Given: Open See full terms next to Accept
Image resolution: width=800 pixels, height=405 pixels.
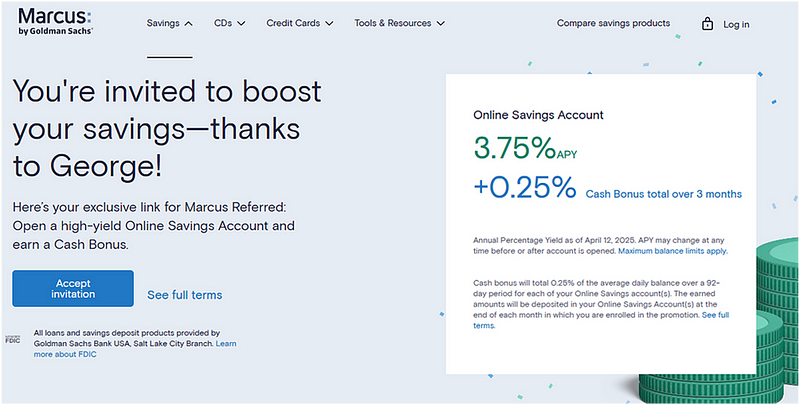Looking at the screenshot, I should [185, 295].
